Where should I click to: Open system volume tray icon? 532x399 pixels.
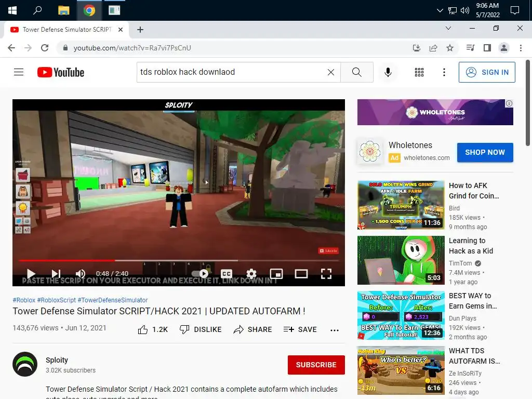tap(465, 10)
